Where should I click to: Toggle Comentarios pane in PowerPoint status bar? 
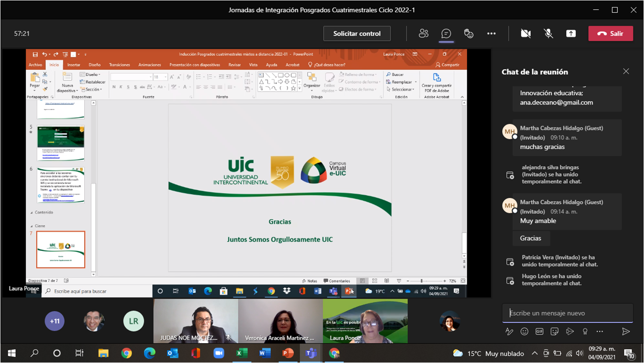(x=337, y=281)
